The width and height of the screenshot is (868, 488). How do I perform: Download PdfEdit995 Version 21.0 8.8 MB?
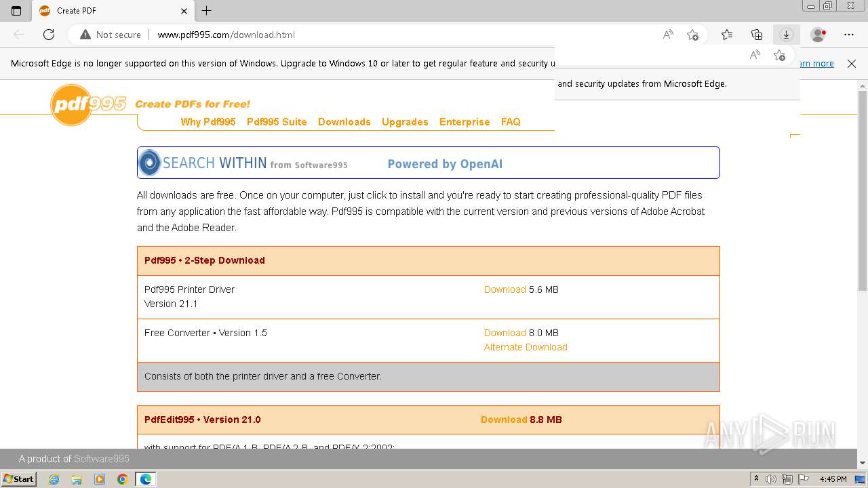504,420
